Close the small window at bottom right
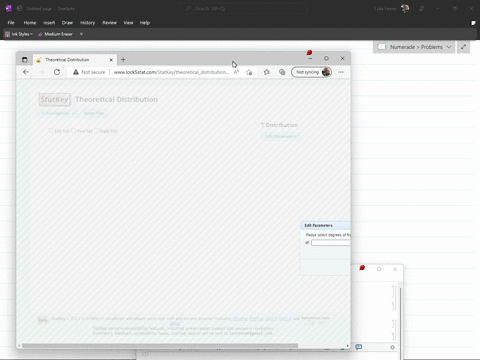480x360 pixels. coord(395,269)
